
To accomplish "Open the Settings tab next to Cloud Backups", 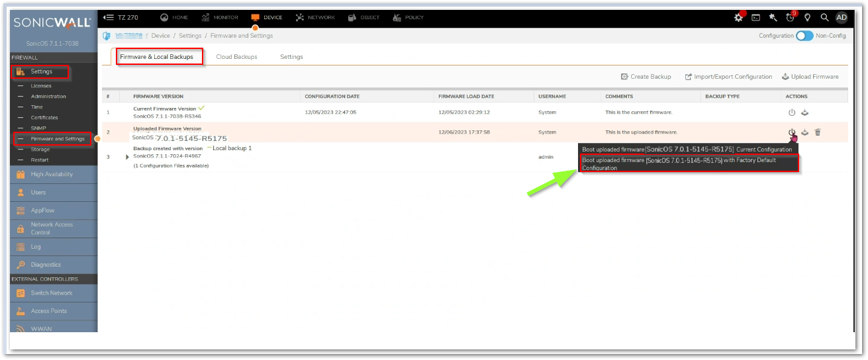I will (x=291, y=57).
